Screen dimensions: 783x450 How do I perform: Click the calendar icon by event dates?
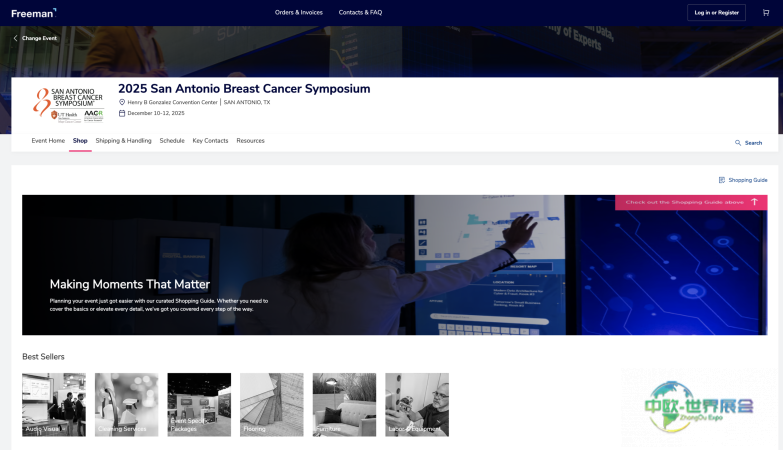point(122,113)
